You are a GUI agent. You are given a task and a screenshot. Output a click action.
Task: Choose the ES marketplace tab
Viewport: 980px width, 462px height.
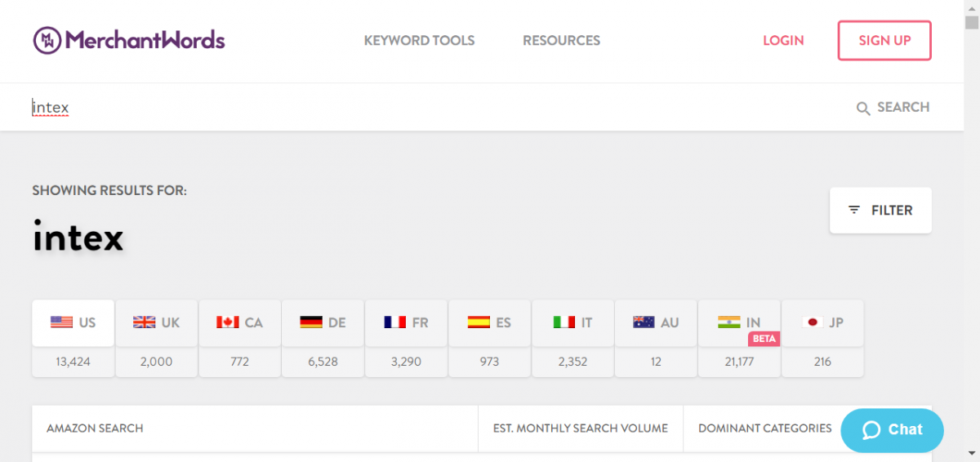[x=490, y=322]
